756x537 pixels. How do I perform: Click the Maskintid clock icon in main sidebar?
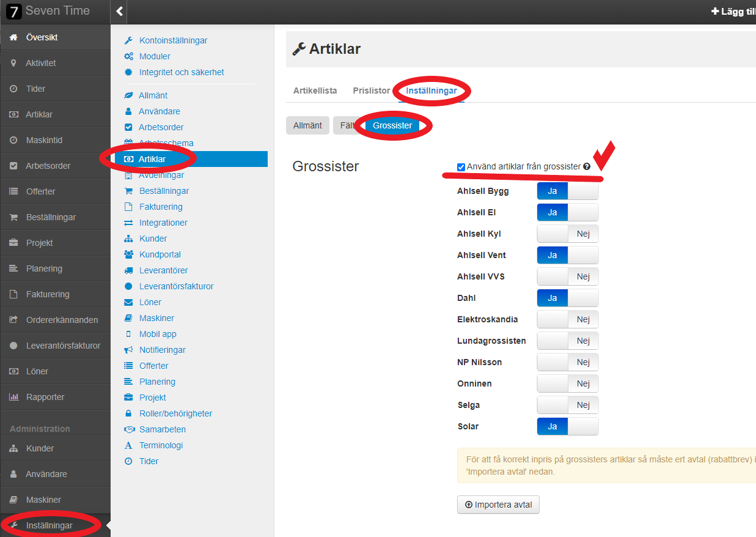point(13,140)
